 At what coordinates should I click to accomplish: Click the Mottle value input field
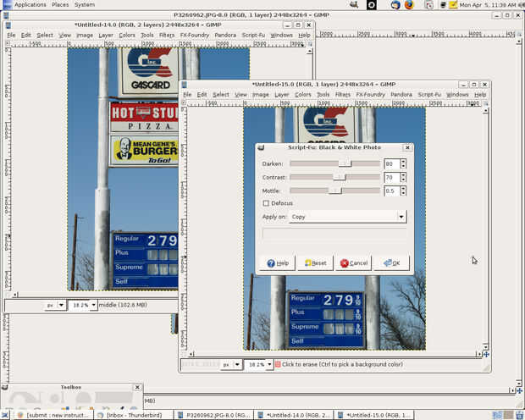point(392,191)
